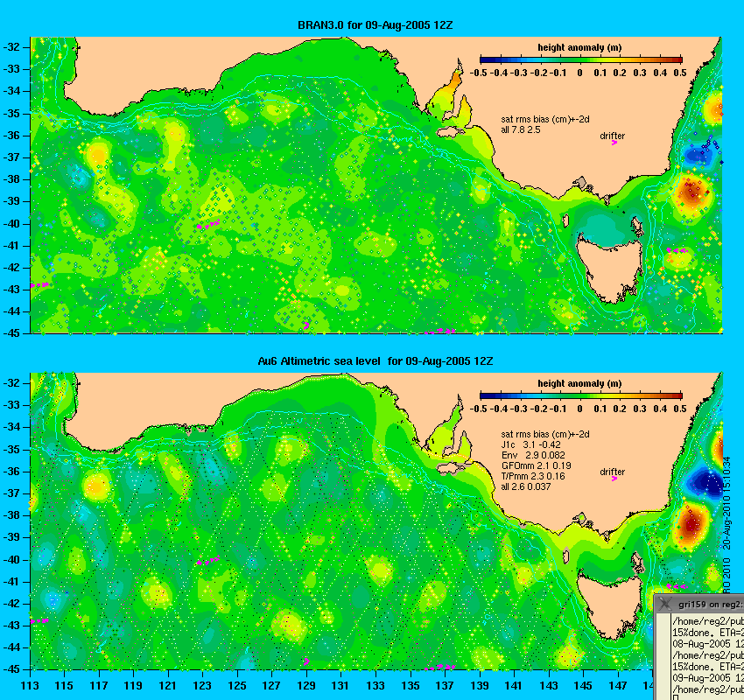Click the latitude label '-36' in the Au6 panel
The width and height of the screenshot is (744, 700).
(12, 472)
